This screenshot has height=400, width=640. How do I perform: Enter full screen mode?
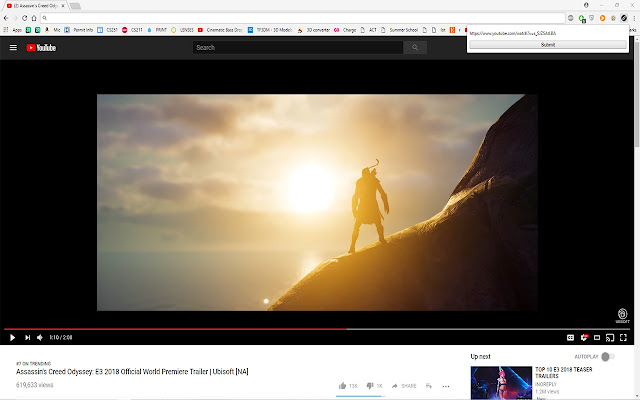(623, 338)
